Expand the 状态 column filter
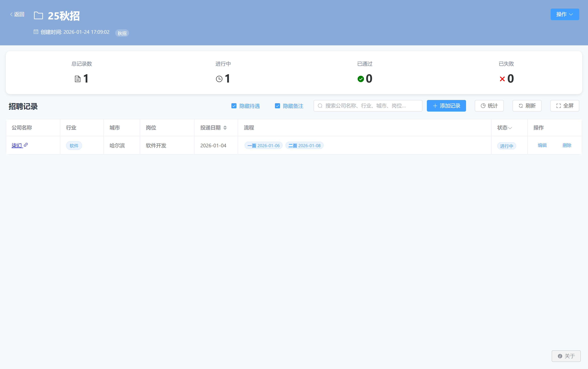The width and height of the screenshot is (588, 369). pos(510,128)
